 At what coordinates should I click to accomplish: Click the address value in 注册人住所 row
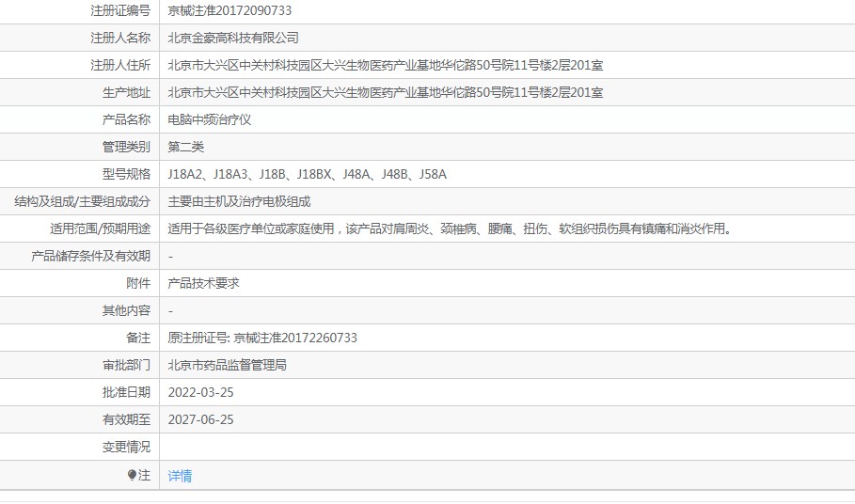386,65
